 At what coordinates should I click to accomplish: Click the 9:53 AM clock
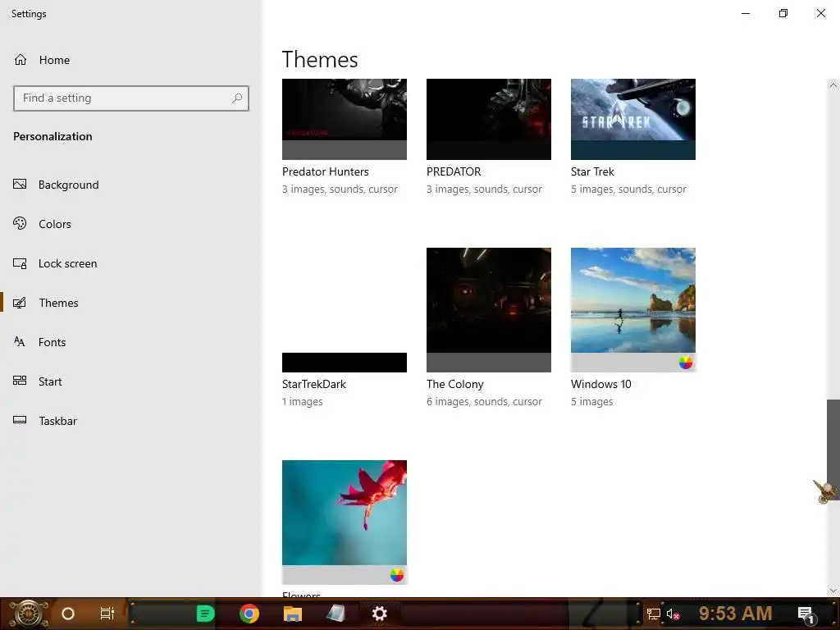click(x=736, y=614)
